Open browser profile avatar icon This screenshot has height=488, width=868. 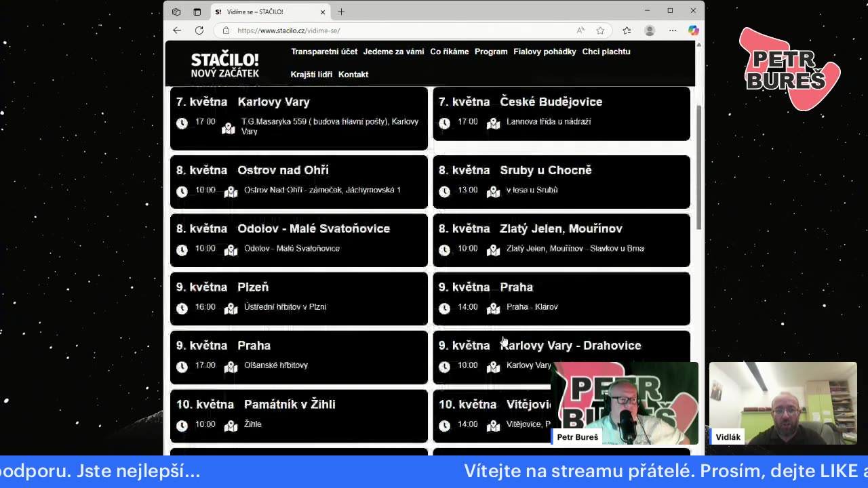coord(650,30)
